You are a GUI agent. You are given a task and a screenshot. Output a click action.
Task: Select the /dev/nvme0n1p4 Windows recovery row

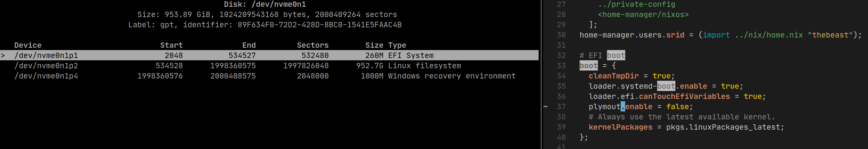click(269, 76)
